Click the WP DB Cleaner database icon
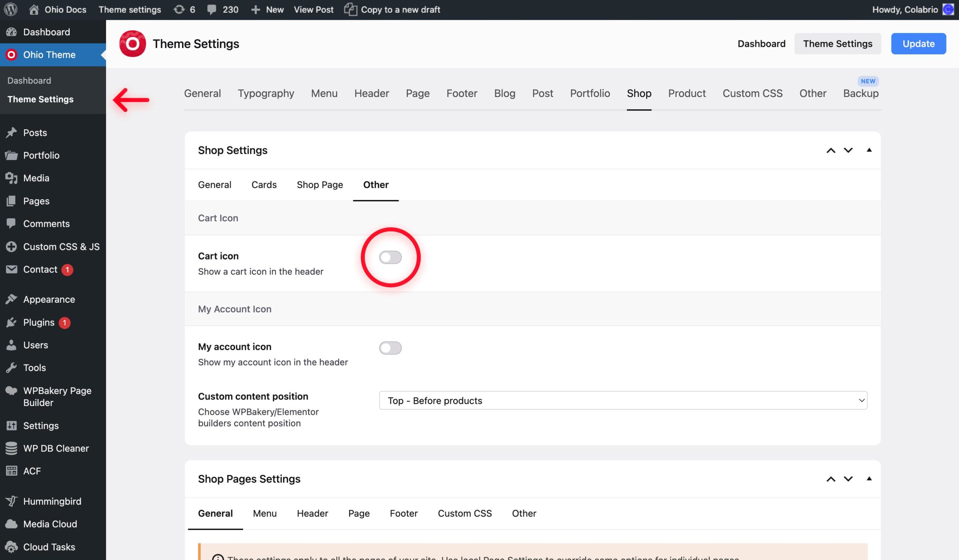 11,448
